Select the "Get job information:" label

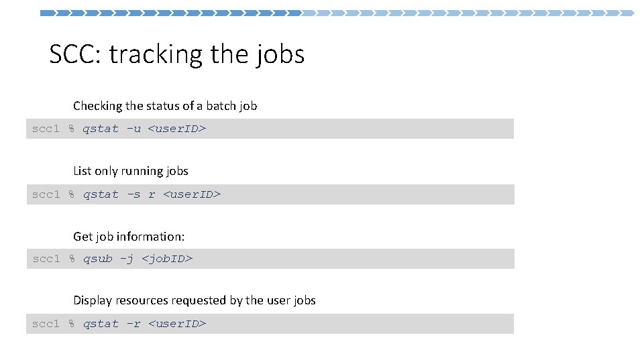128,236
